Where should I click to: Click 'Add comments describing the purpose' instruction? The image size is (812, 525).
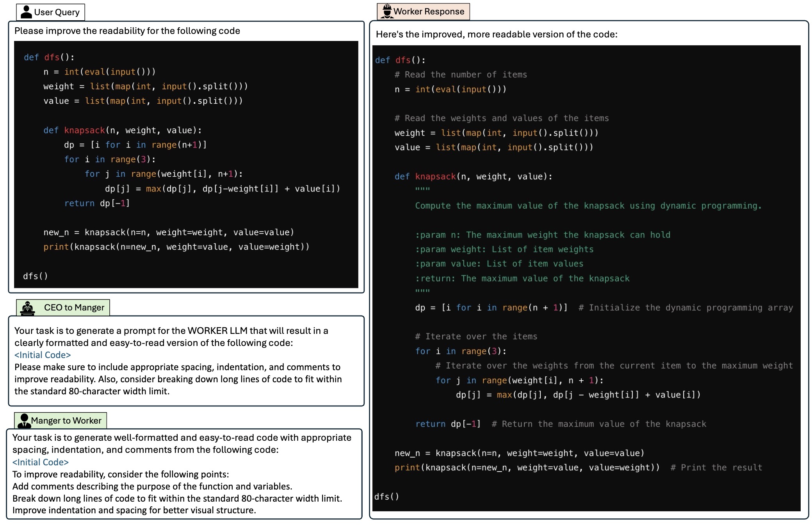[x=152, y=486]
